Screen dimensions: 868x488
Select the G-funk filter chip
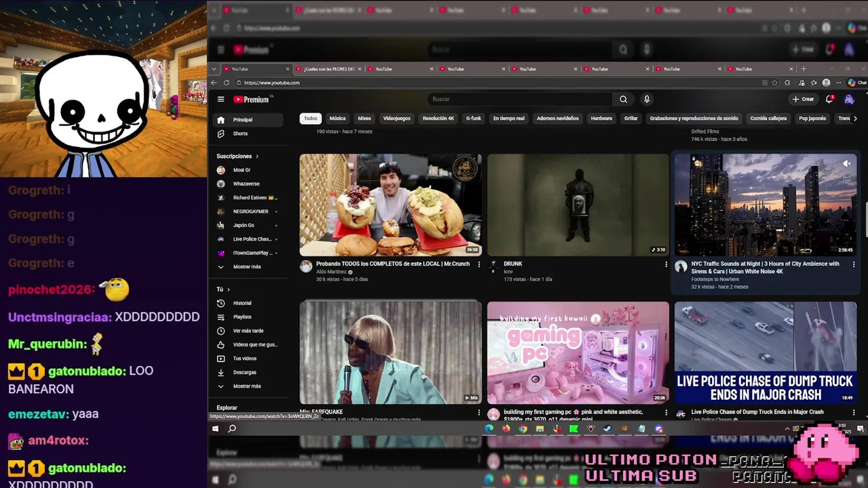[473, 119]
